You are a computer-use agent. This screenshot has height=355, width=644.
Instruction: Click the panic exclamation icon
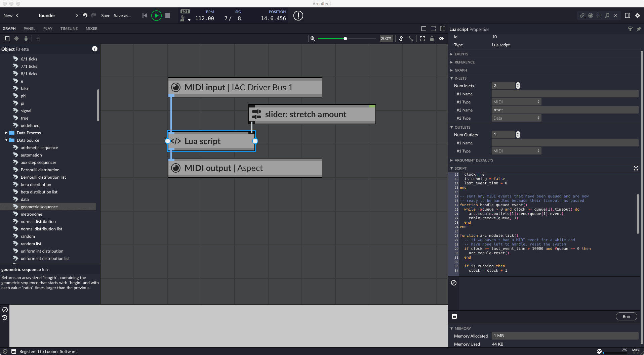tap(298, 15)
